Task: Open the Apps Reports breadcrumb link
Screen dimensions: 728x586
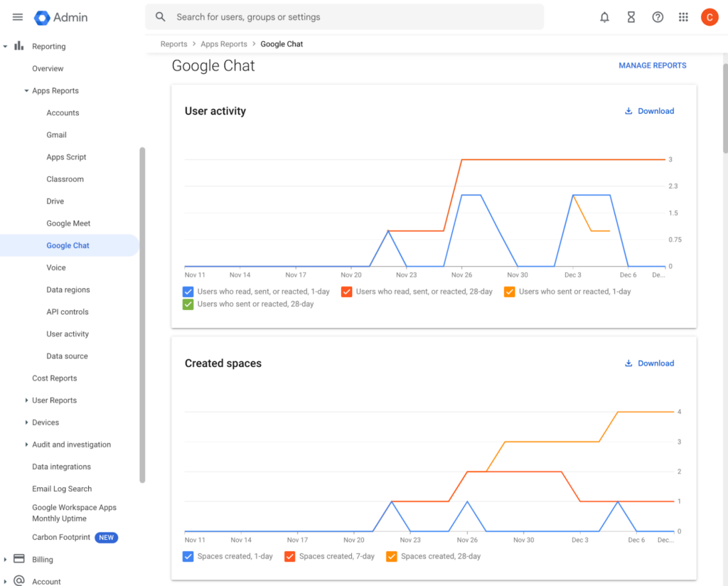Action: (x=224, y=43)
